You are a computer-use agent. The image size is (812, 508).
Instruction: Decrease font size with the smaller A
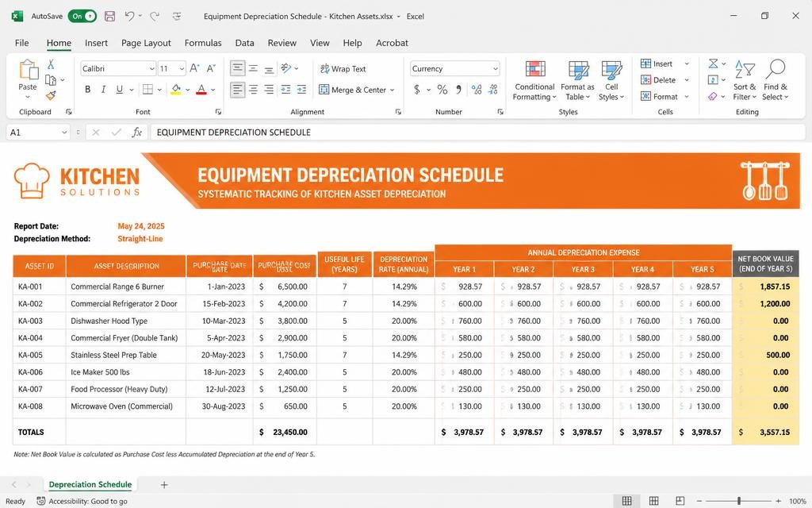pyautogui.click(x=211, y=68)
